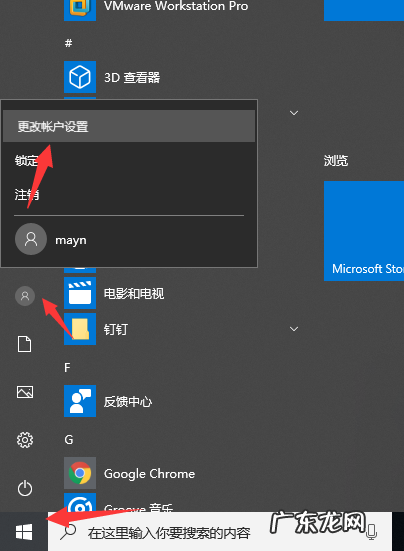Expand the 钉钉 folder chevron
The height and width of the screenshot is (551, 404).
pyautogui.click(x=294, y=329)
